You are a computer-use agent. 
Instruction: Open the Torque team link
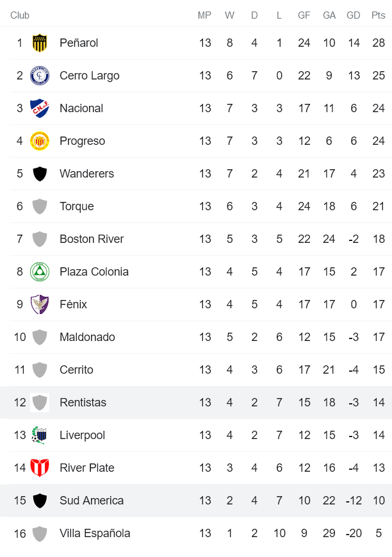pyautogui.click(x=76, y=206)
